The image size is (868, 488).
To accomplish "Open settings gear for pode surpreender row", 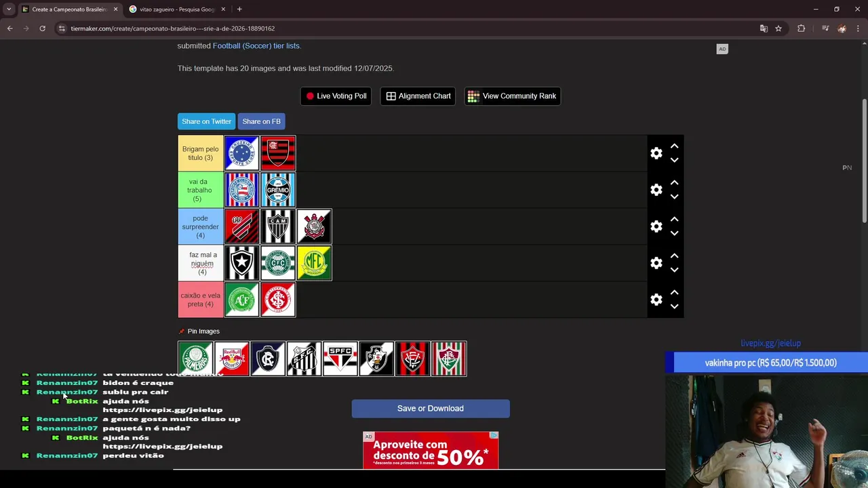I will 656,226.
